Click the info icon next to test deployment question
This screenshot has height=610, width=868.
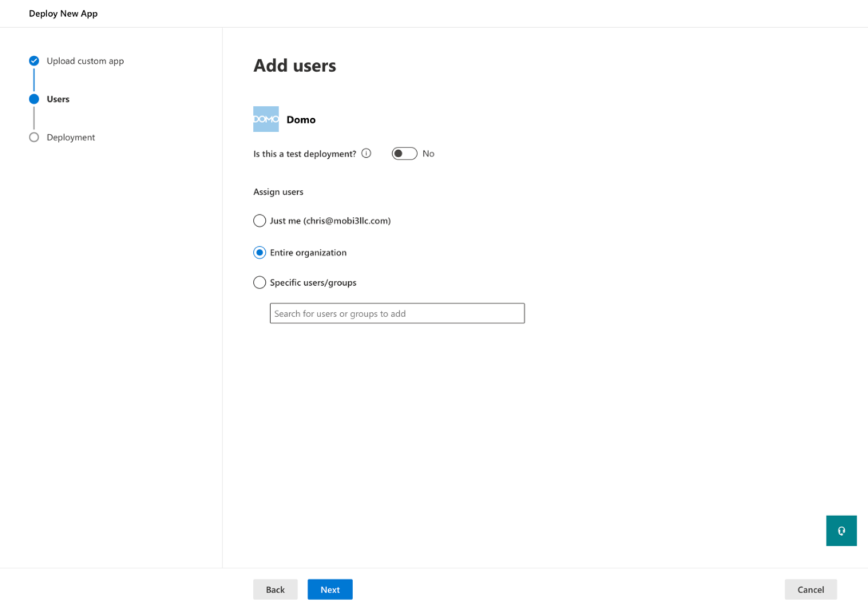click(367, 153)
